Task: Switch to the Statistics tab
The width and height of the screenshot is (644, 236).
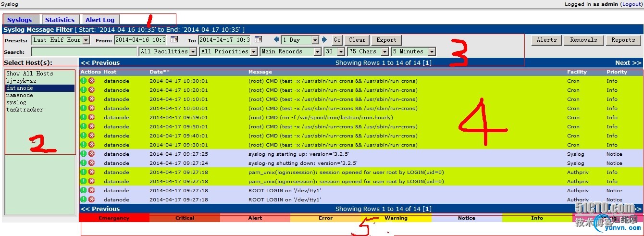Action: pos(60,20)
